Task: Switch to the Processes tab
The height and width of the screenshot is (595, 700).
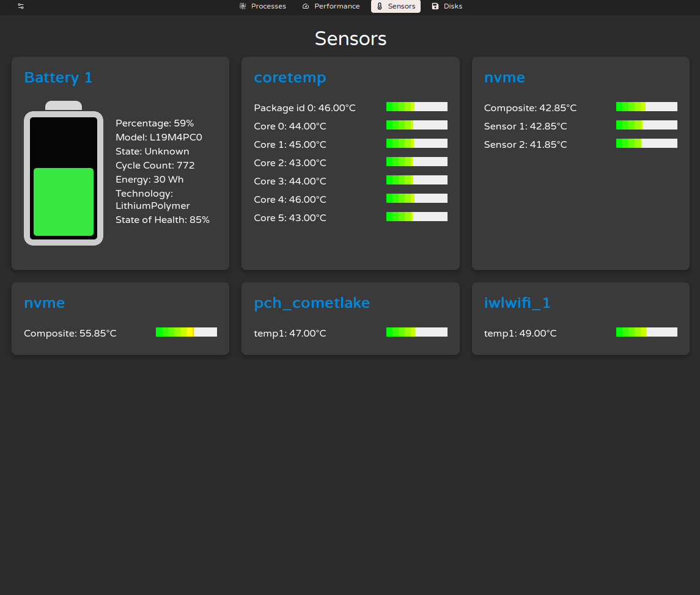Action: (268, 6)
